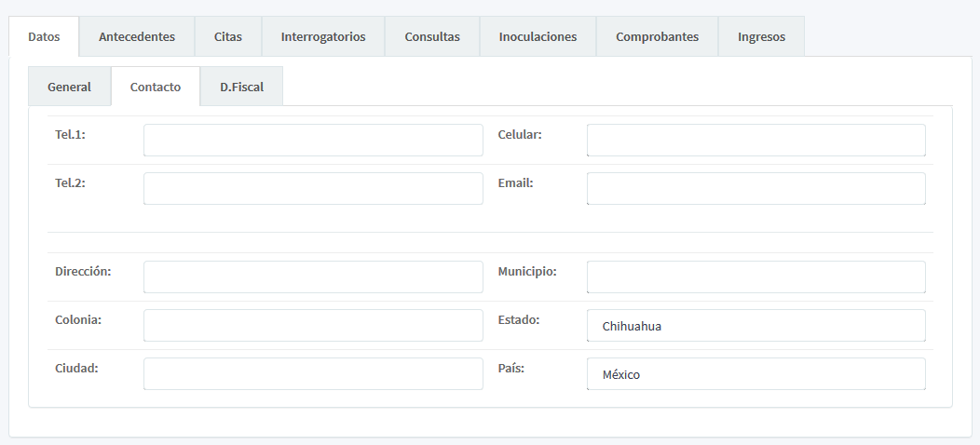Go to the Consultas tab

point(432,37)
